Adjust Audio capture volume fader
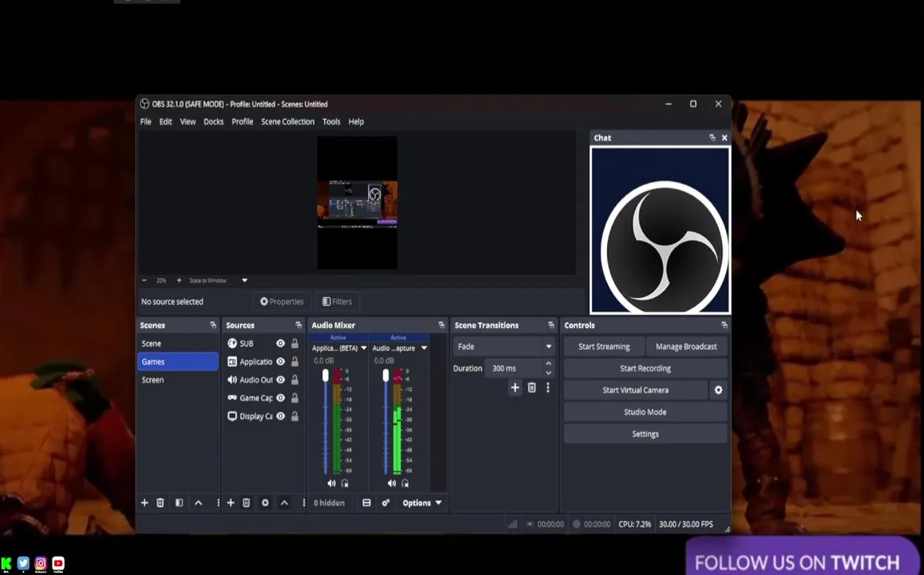Screen dimensions: 924x575 (x=386, y=375)
